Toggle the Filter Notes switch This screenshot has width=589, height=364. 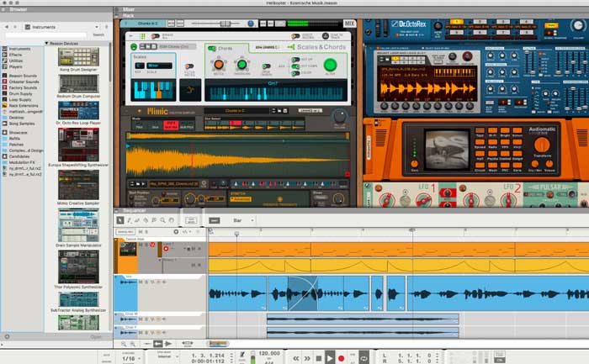pyautogui.click(x=189, y=66)
